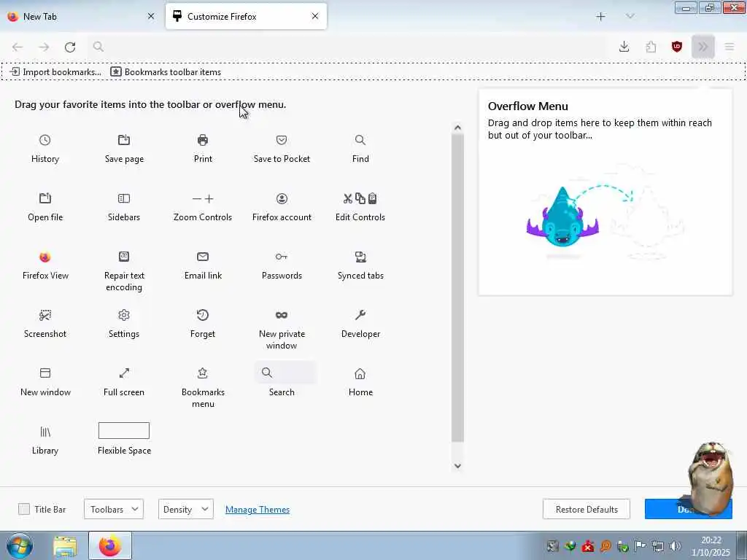Click the New private window mask icon
This screenshot has height=560, width=747.
[x=282, y=315]
